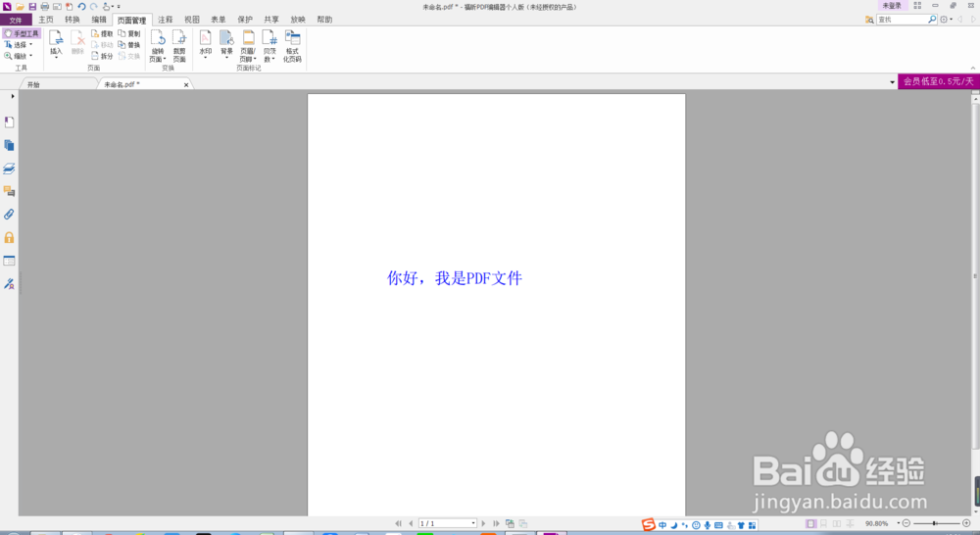Click the 提取 extract pages button
Viewport: 980px width, 535px height.
pos(102,33)
